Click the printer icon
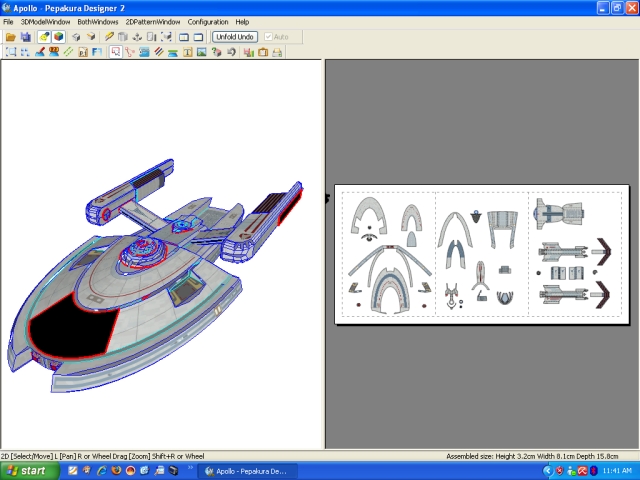Screen dimensions: 640x480 277,52
